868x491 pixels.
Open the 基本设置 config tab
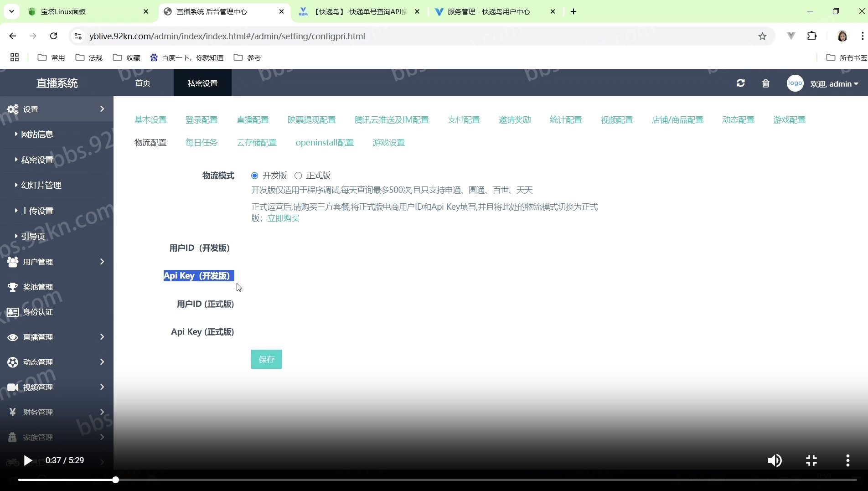tap(150, 120)
